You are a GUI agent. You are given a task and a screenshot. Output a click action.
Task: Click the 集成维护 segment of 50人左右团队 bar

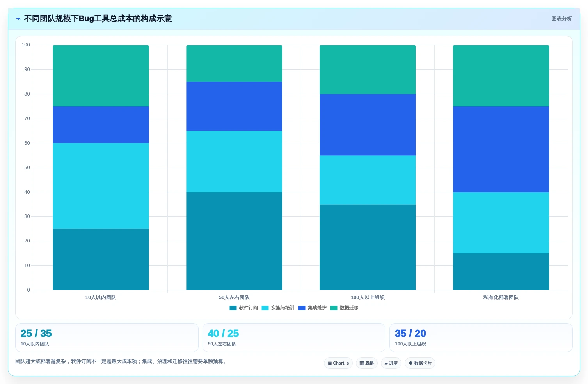tap(234, 106)
